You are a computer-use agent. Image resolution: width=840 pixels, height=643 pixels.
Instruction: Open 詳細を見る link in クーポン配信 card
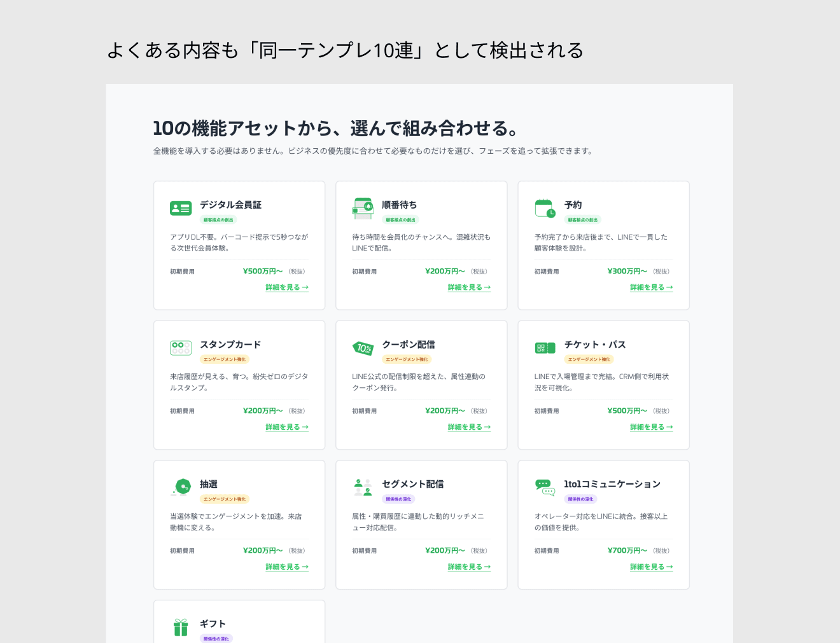click(469, 427)
